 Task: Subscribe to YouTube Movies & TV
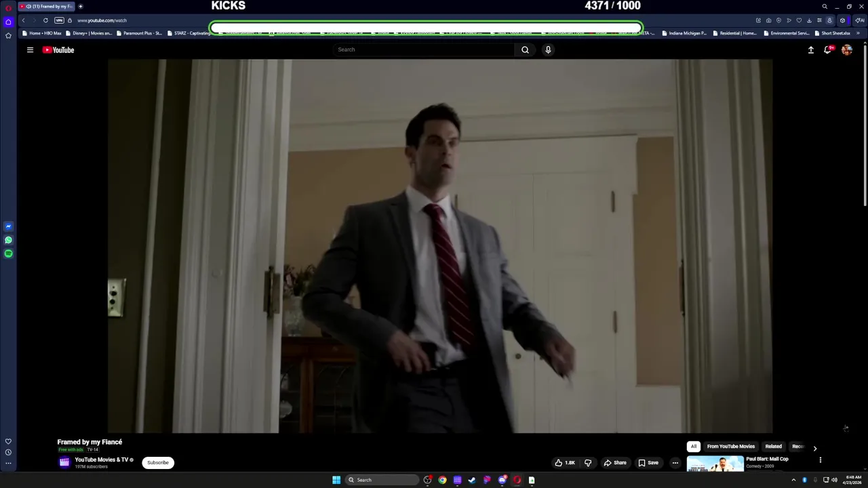pos(158,463)
